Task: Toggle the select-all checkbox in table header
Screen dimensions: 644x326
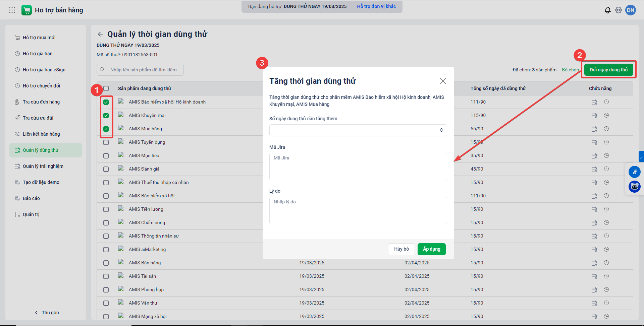Action: coord(106,88)
